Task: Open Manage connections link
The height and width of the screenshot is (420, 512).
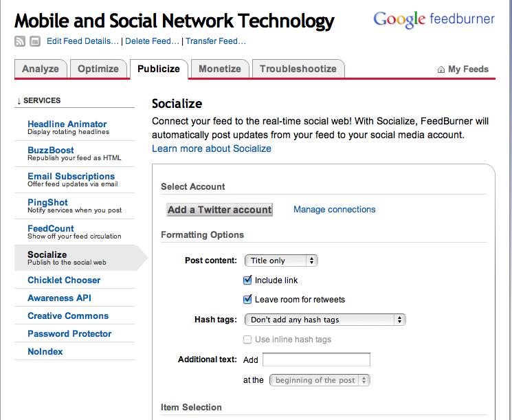Action: click(x=334, y=210)
